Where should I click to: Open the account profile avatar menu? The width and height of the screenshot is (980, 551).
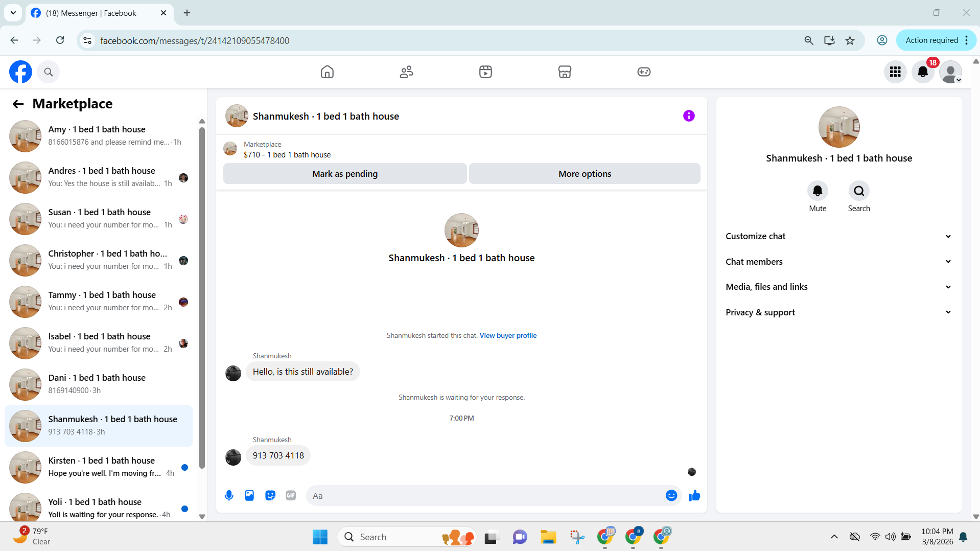pos(950,72)
